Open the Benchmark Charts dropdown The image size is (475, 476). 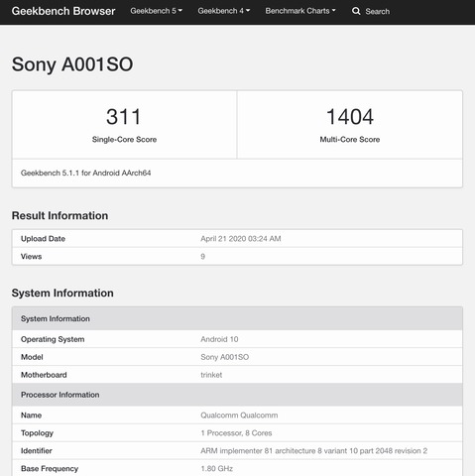pyautogui.click(x=300, y=11)
